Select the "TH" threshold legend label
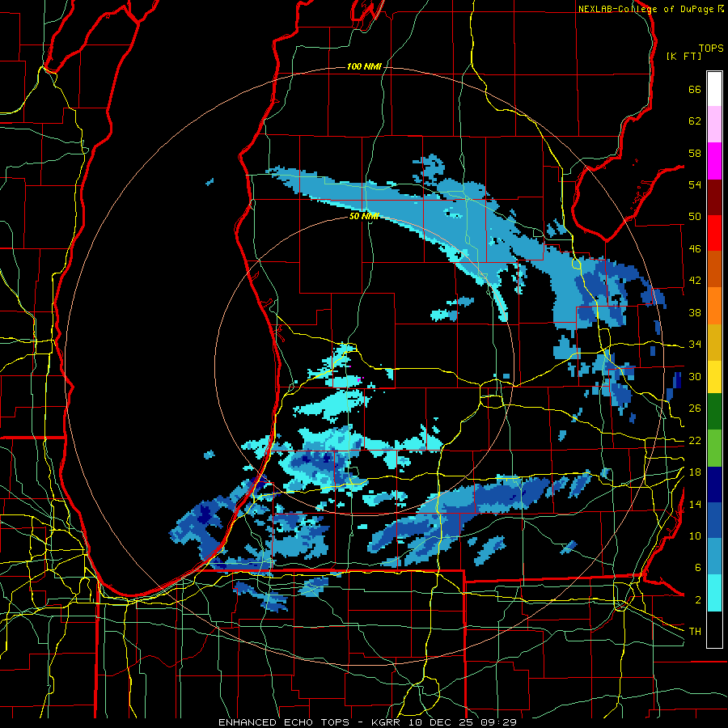 [695, 632]
